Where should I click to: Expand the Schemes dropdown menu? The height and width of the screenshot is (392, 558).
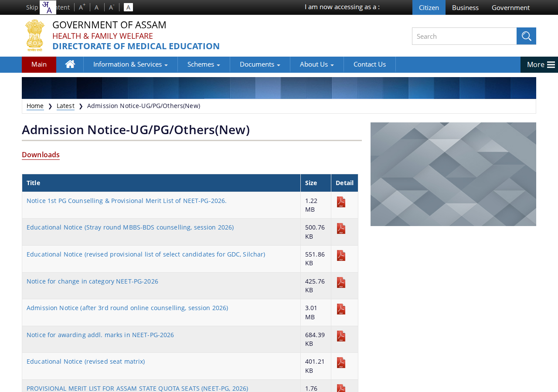pos(204,64)
